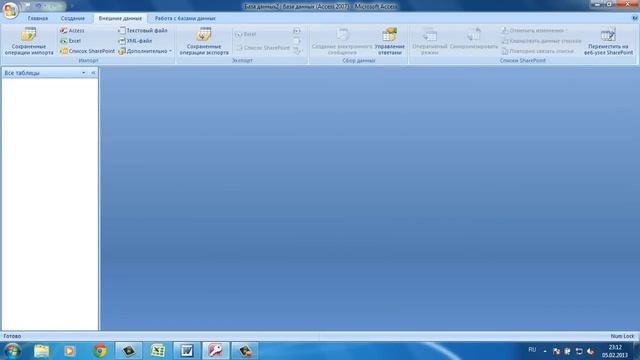Show hidden tray icons arrow

pyautogui.click(x=545, y=351)
